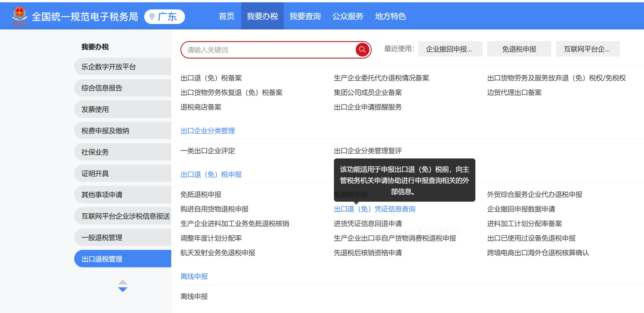Open the 出口退（免）凭证信息查询 link
644x313 pixels.
pos(375,209)
